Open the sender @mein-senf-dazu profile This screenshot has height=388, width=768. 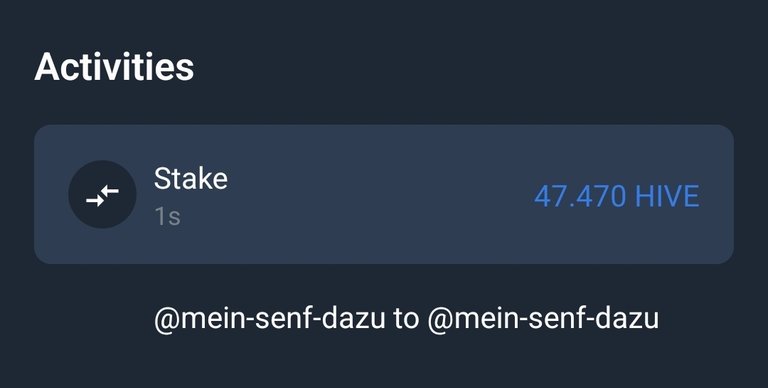click(x=269, y=319)
